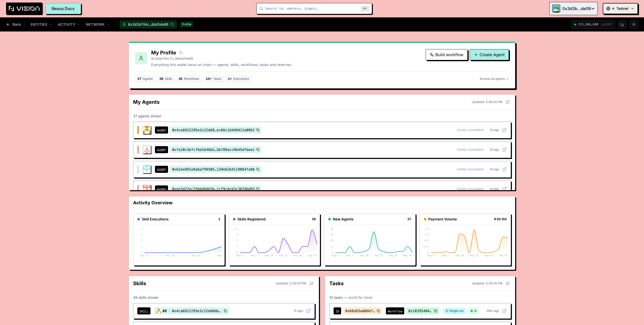Open the Vision logo home link
The image size is (644, 325).
click(24, 9)
